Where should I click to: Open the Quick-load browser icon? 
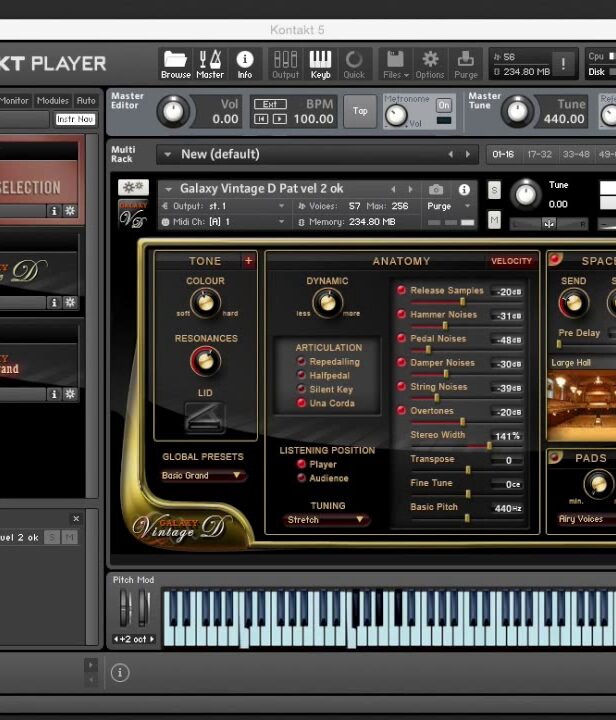354,64
